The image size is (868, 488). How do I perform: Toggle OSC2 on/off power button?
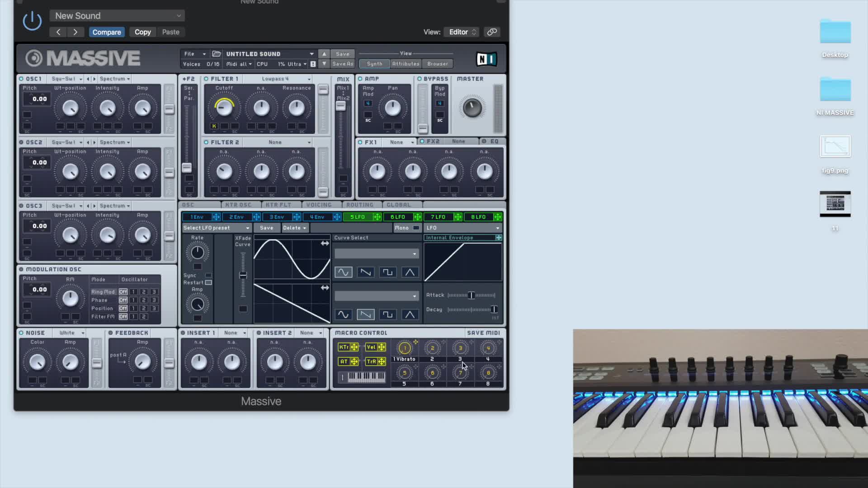[21, 142]
